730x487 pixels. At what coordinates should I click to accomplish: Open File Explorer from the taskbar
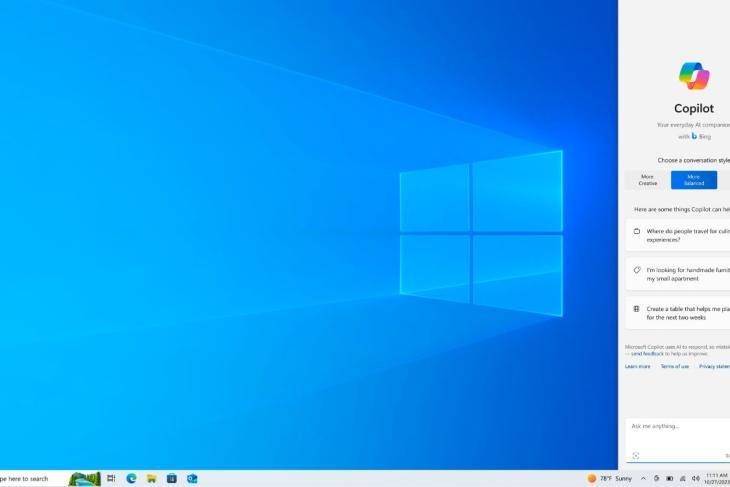(x=152, y=478)
